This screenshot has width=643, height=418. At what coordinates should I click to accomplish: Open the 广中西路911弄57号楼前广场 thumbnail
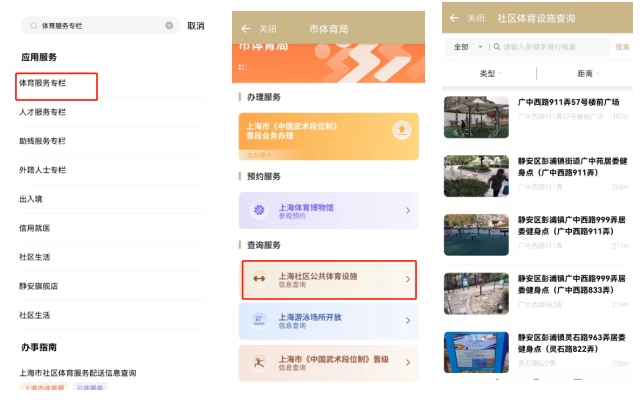(x=476, y=117)
